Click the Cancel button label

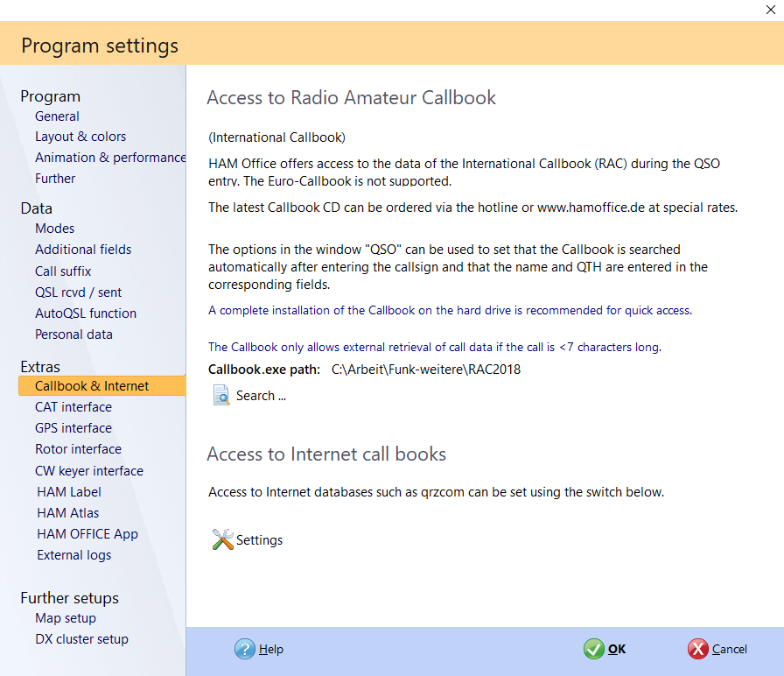point(730,650)
